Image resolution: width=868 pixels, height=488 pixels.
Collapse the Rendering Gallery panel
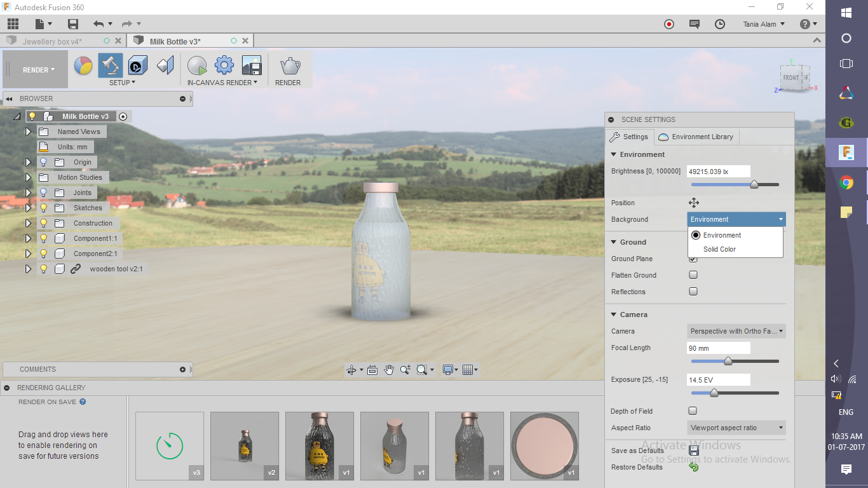(x=6, y=388)
